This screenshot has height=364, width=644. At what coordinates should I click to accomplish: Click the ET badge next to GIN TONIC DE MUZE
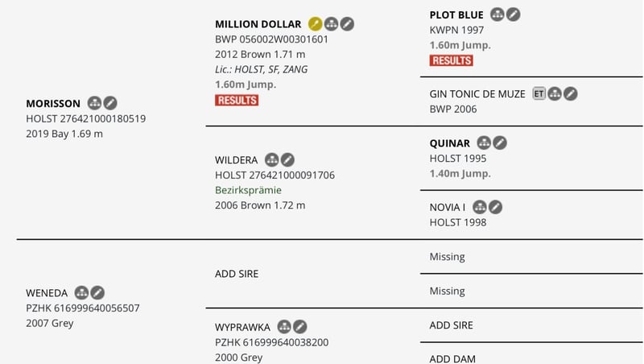click(x=539, y=94)
